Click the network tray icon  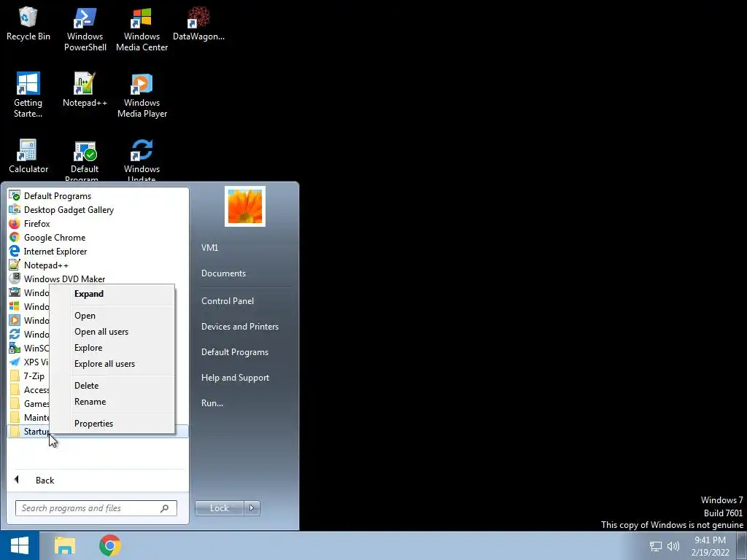coord(656,546)
